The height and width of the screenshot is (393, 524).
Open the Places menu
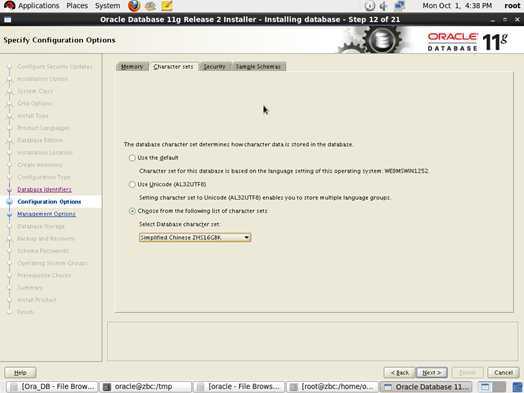(x=77, y=6)
